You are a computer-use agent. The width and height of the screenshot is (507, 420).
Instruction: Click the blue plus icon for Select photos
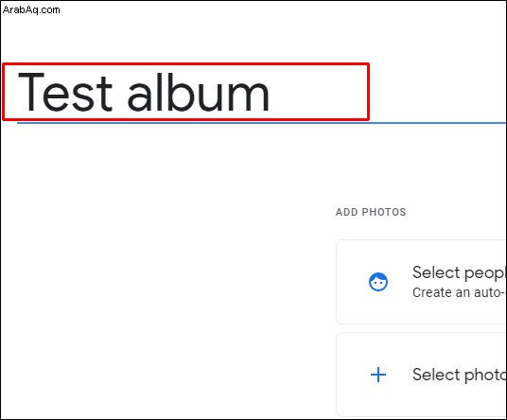(378, 375)
